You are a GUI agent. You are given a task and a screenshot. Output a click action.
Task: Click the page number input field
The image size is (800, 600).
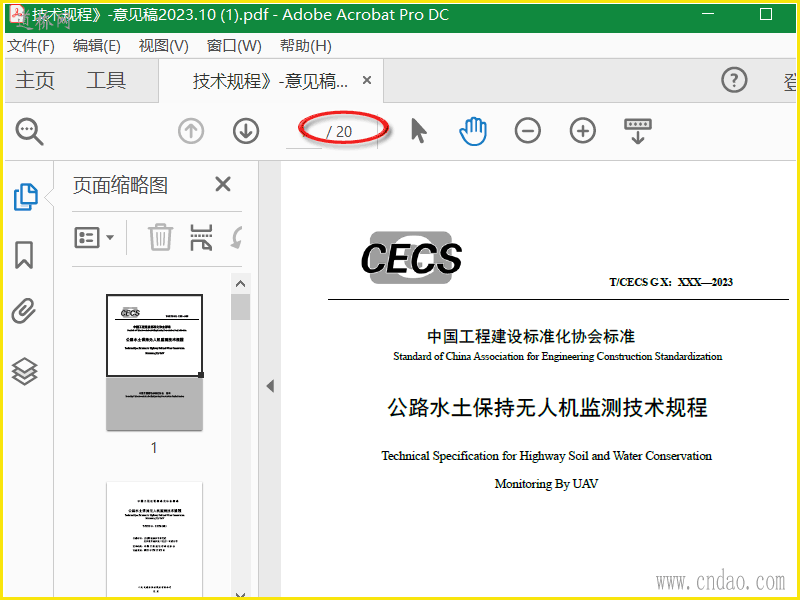304,132
